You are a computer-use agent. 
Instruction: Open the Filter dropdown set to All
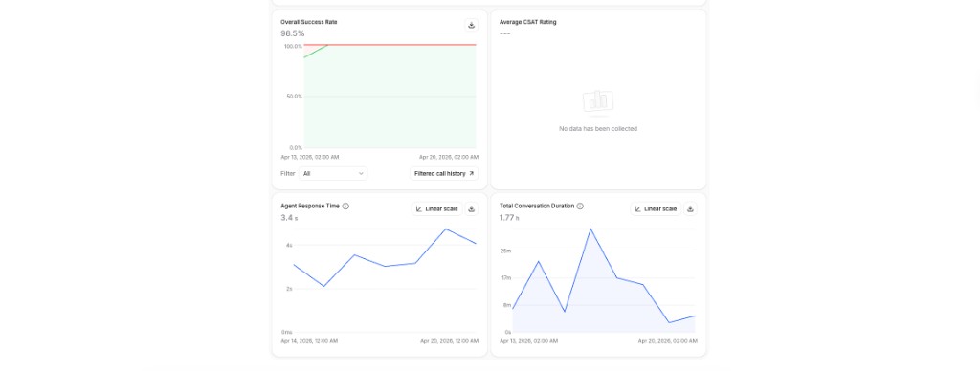pos(333,174)
